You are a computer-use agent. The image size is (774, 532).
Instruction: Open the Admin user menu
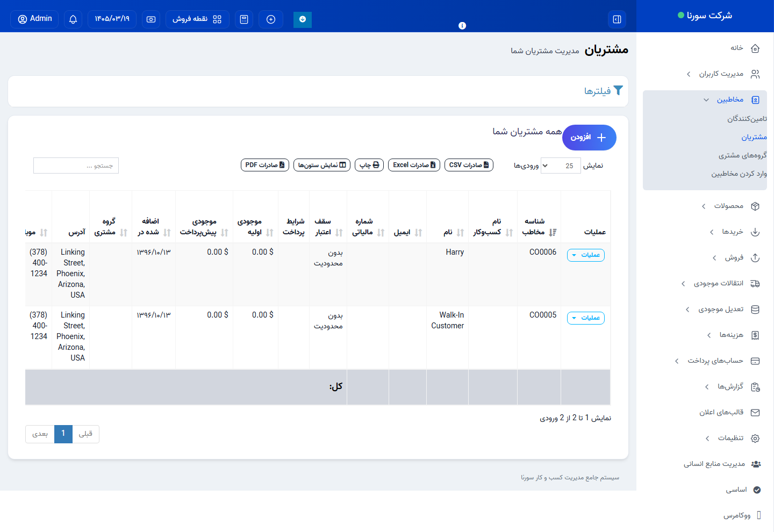pos(35,19)
